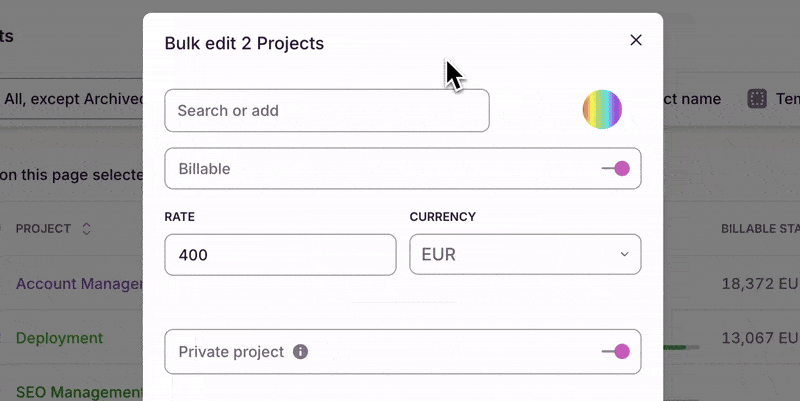
Task: Click the Search or add field
Action: pos(326,111)
